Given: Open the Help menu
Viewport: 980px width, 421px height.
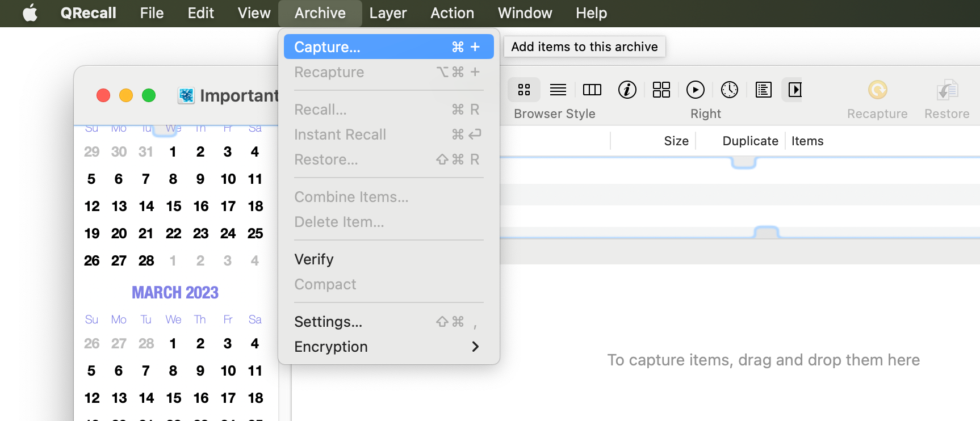Looking at the screenshot, I should [x=591, y=13].
